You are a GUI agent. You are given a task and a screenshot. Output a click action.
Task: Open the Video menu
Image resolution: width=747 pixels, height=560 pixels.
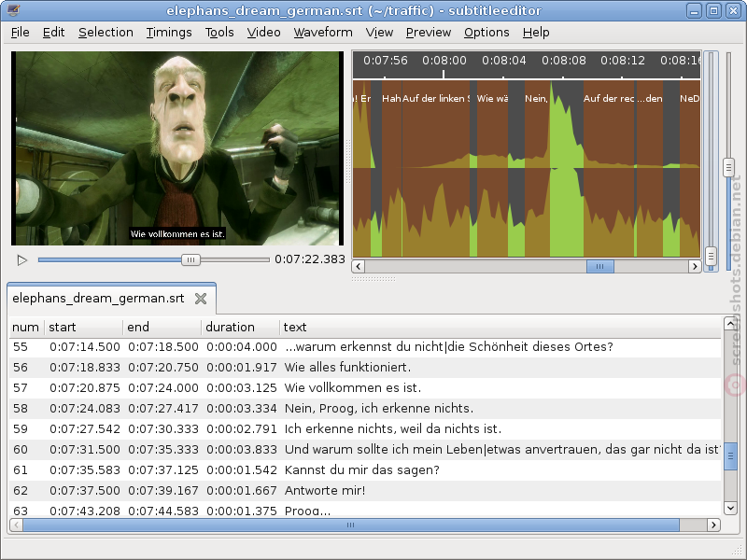tap(263, 33)
